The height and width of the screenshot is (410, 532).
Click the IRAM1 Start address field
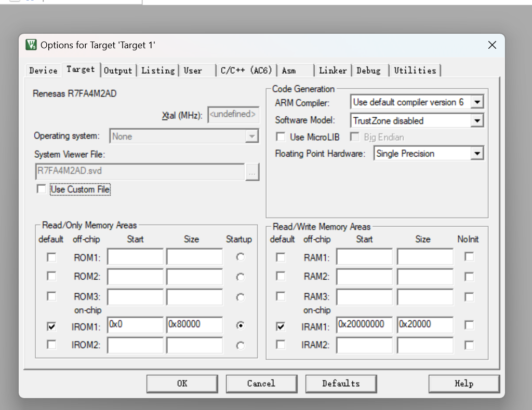coord(364,325)
